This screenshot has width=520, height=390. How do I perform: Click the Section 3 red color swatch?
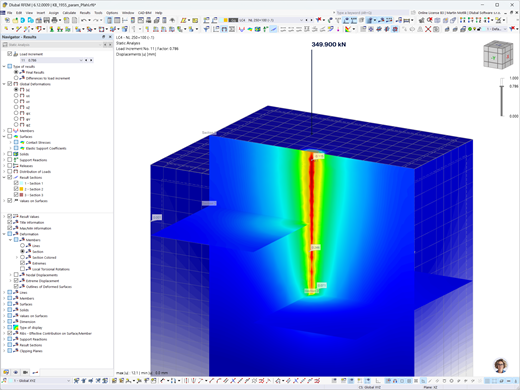(x=21, y=195)
